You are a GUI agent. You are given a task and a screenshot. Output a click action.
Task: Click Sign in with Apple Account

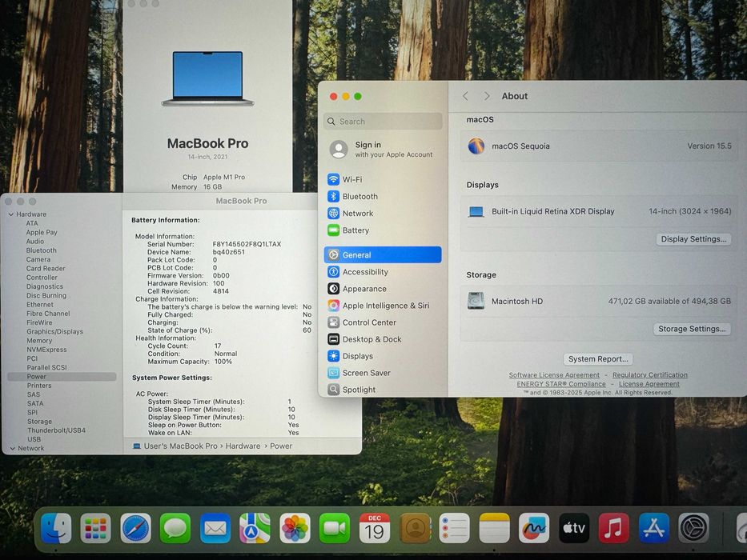coord(383,149)
